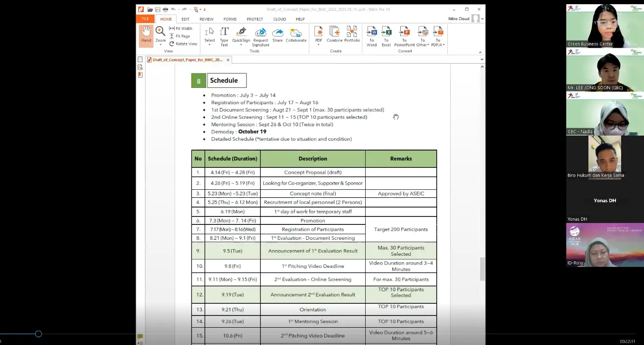The image size is (644, 345).
Task: Open Request Signature
Action: (x=261, y=36)
